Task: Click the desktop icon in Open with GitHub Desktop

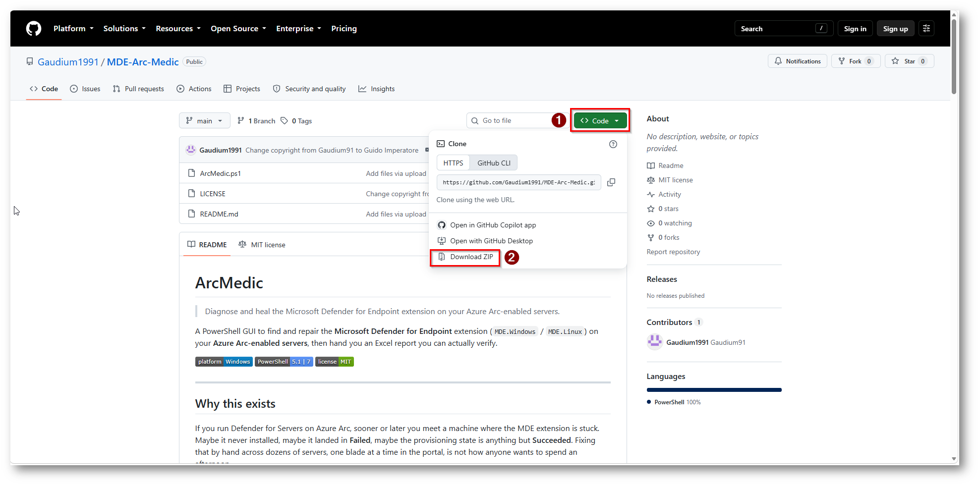Action: pyautogui.click(x=442, y=241)
